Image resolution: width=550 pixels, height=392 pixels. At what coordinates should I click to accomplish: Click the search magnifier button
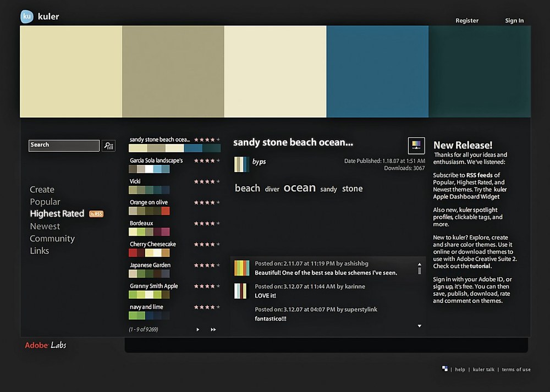108,146
